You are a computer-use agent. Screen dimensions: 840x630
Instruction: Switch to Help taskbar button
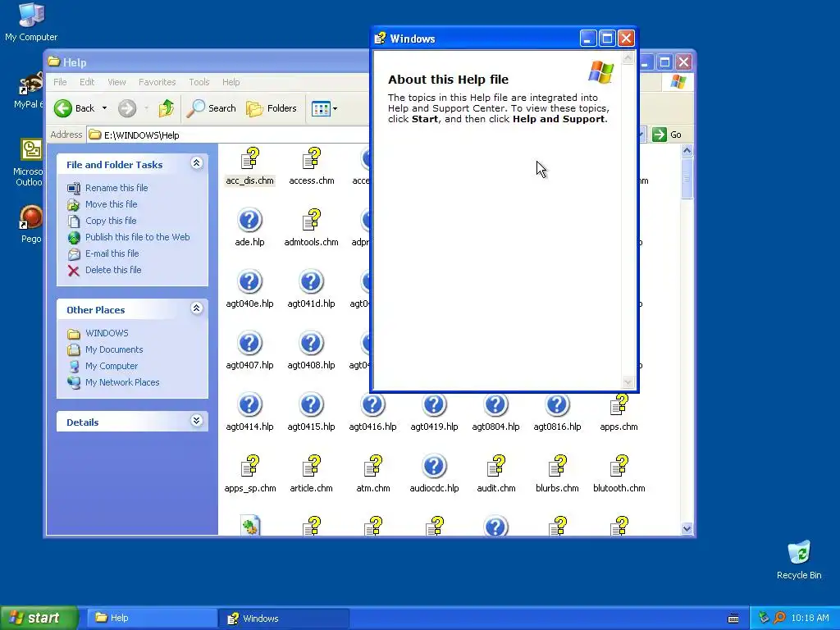click(x=152, y=618)
